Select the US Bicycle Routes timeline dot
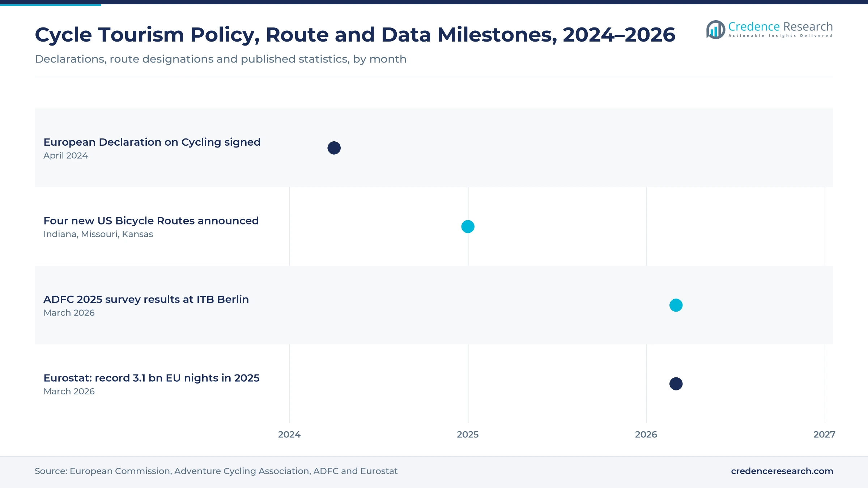 468,227
